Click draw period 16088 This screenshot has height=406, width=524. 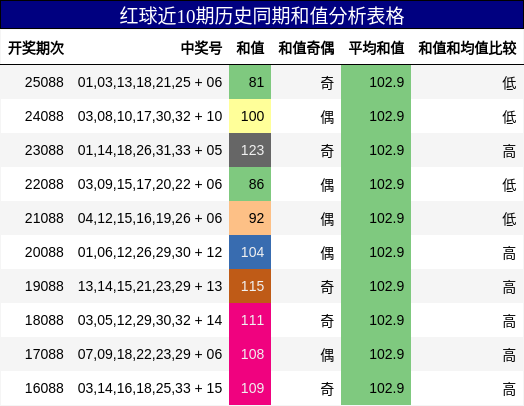pos(44,388)
